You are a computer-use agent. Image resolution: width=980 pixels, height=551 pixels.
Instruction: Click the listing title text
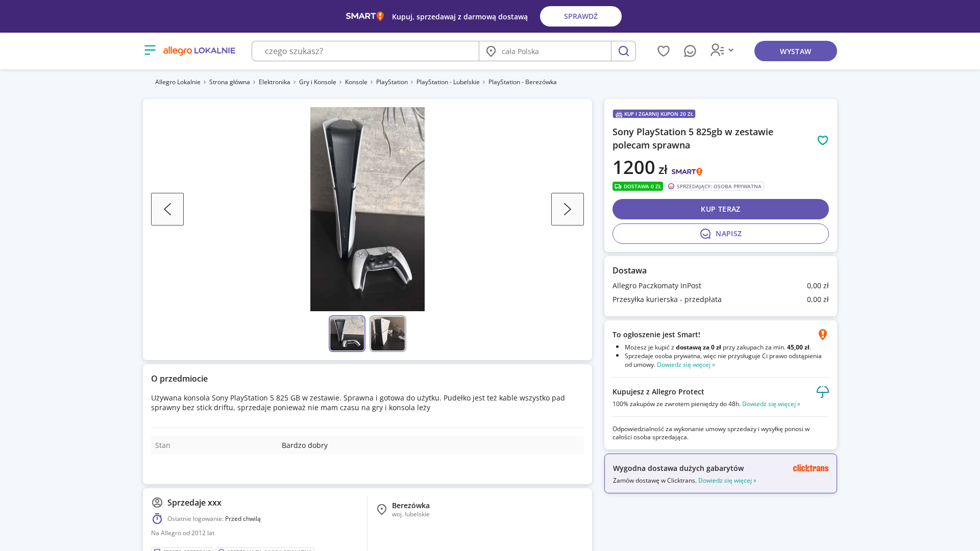click(x=693, y=138)
